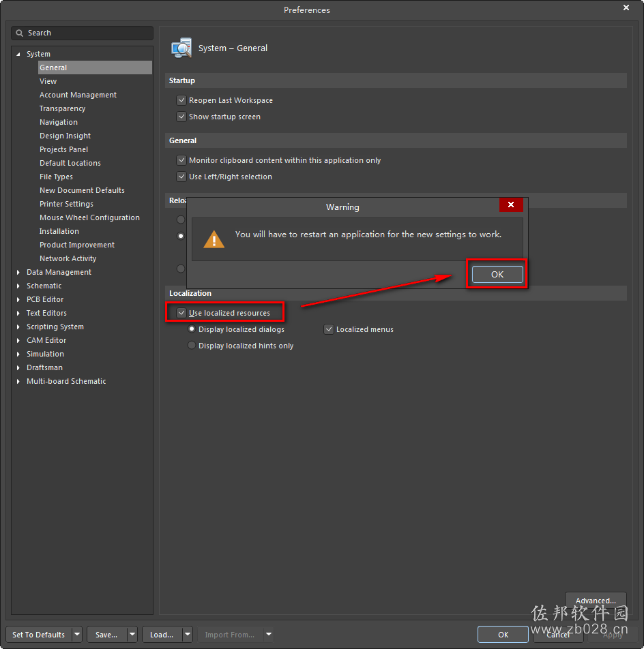Click the search magnifier icon
This screenshot has height=649, width=644.
point(19,33)
